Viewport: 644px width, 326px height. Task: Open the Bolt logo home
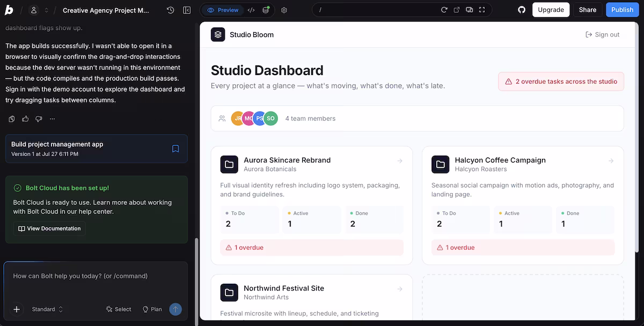(x=9, y=10)
